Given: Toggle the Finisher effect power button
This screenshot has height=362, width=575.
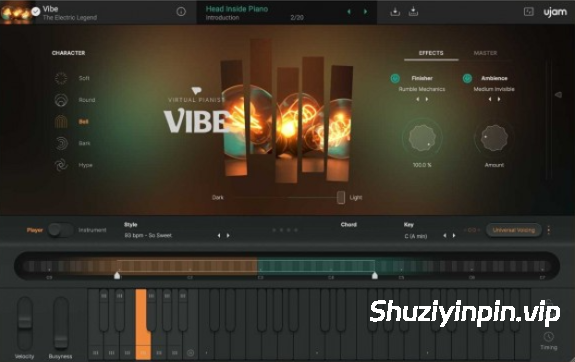Looking at the screenshot, I should point(395,78).
